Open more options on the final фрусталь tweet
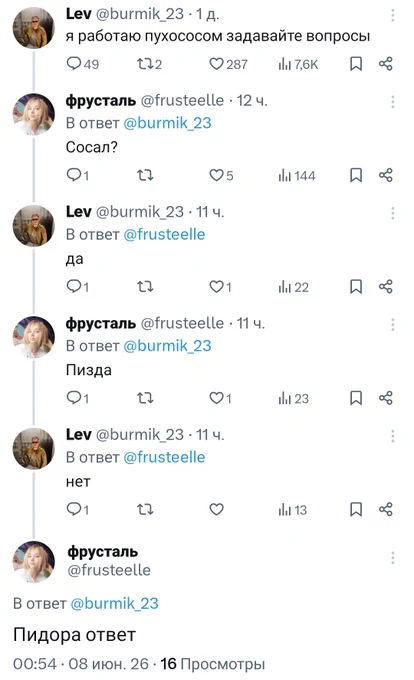Screen dimensions: 414x680 tap(392, 558)
